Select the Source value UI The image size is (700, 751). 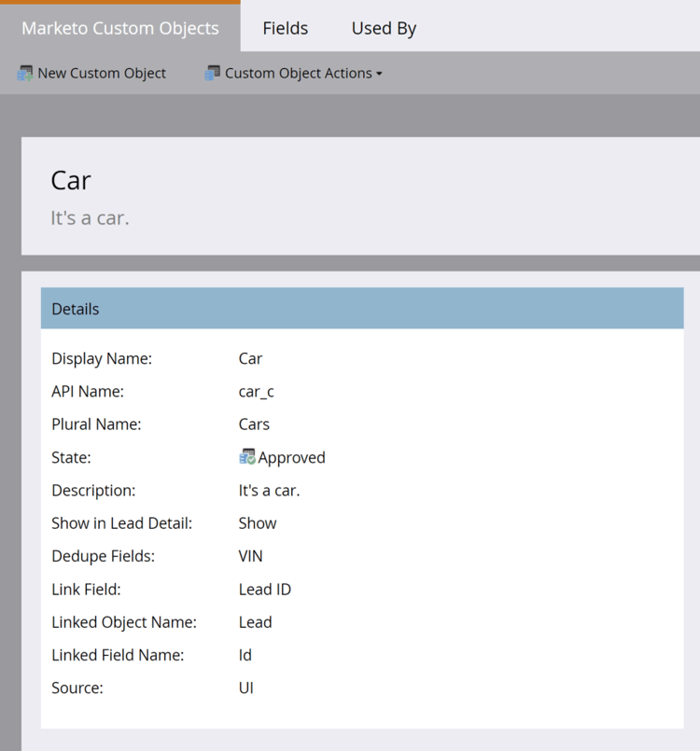(x=246, y=688)
